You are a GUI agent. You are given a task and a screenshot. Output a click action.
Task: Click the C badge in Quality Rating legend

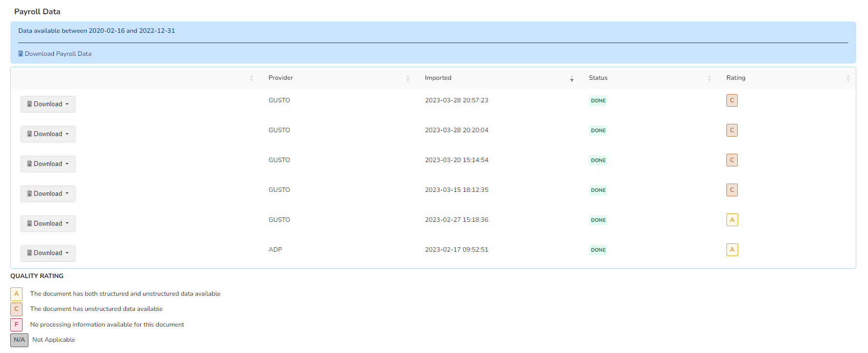pos(16,309)
